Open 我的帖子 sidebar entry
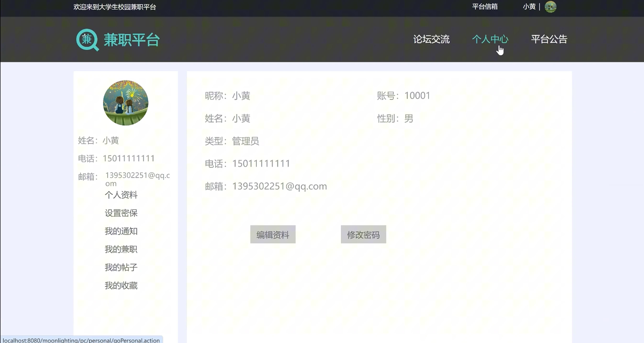This screenshot has width=644, height=343. [121, 267]
